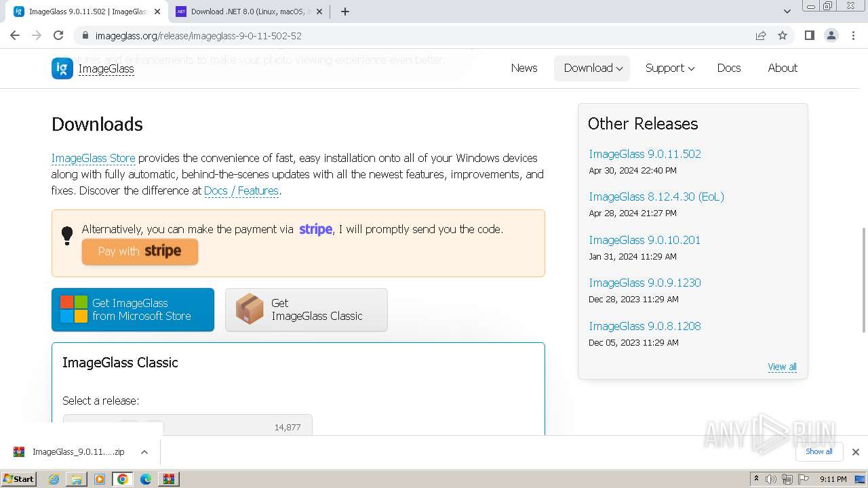Image resolution: width=868 pixels, height=488 pixels.
Task: Click the Pay with stripe button
Action: (x=140, y=251)
